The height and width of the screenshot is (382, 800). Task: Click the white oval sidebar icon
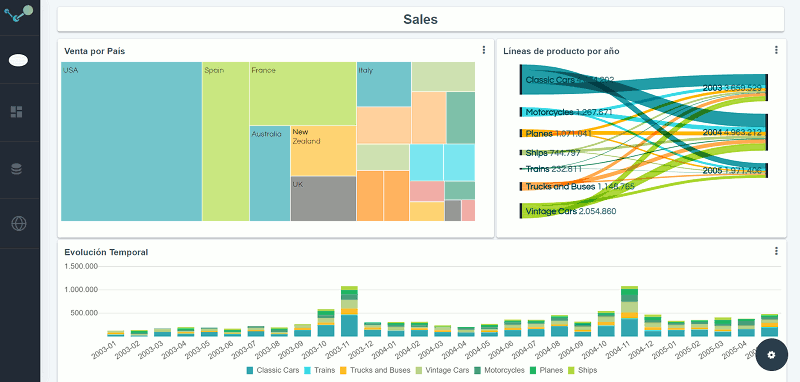tap(18, 60)
